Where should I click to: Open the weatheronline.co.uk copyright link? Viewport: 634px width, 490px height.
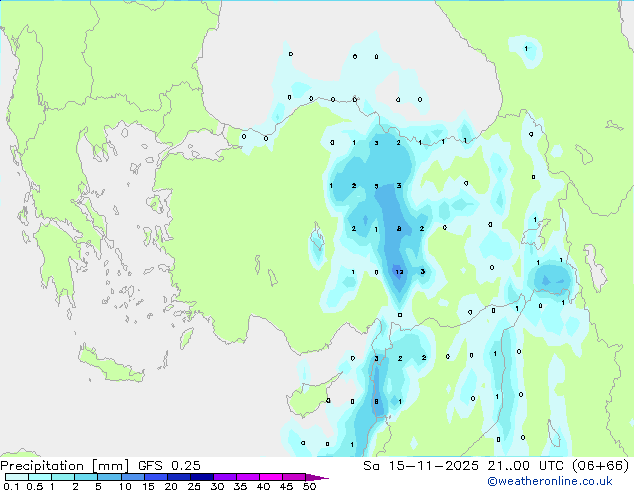tap(550, 481)
